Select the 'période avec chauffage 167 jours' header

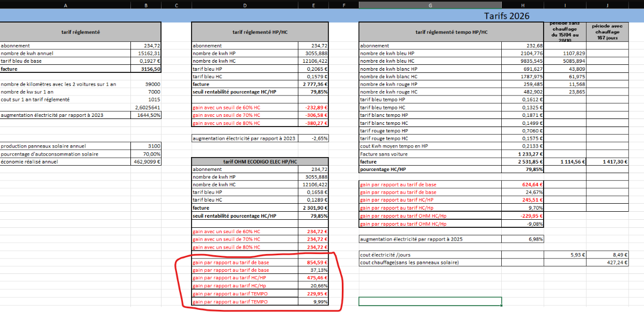(607, 32)
